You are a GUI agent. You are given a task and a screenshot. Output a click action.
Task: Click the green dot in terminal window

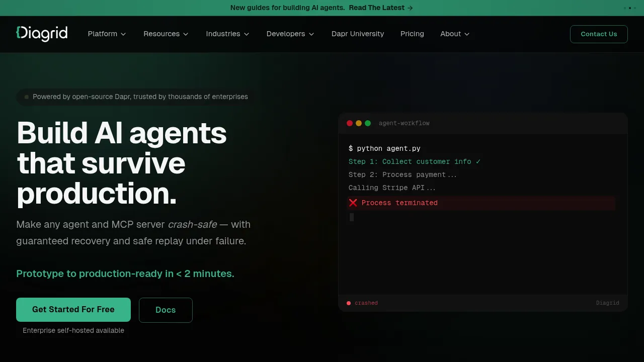pos(368,123)
